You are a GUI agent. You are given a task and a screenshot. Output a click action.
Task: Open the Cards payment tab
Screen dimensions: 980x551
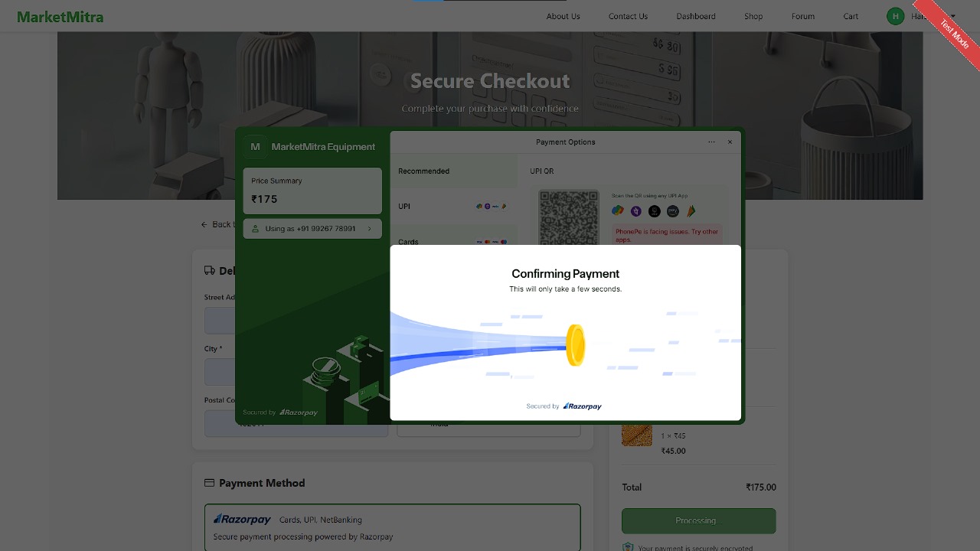coord(454,235)
